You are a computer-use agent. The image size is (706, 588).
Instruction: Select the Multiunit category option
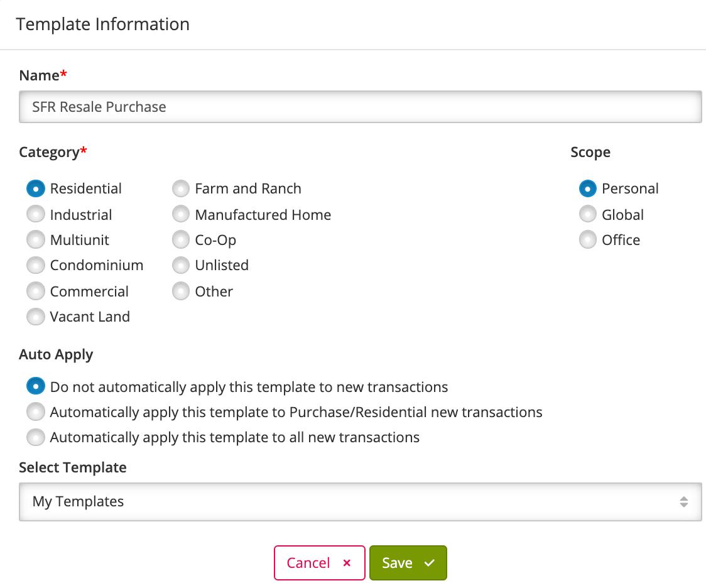pyautogui.click(x=36, y=240)
